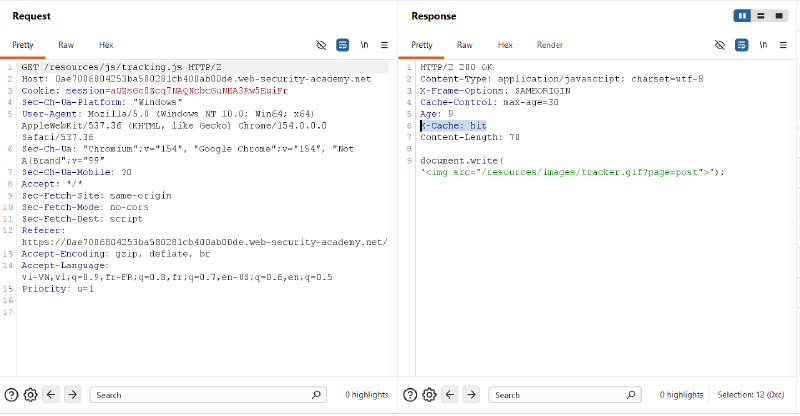Click the Accept: */* header line
800x416 pixels.
[52, 184]
